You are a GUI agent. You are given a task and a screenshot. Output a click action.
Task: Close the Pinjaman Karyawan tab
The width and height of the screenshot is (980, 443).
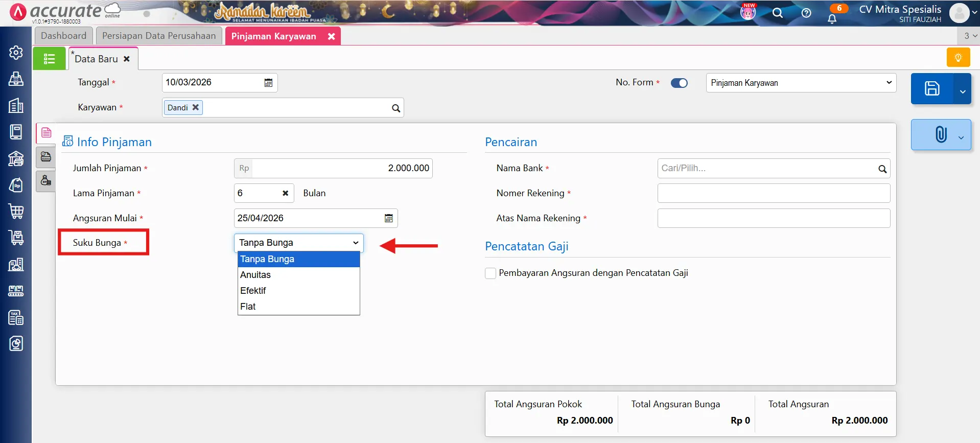pyautogui.click(x=331, y=36)
